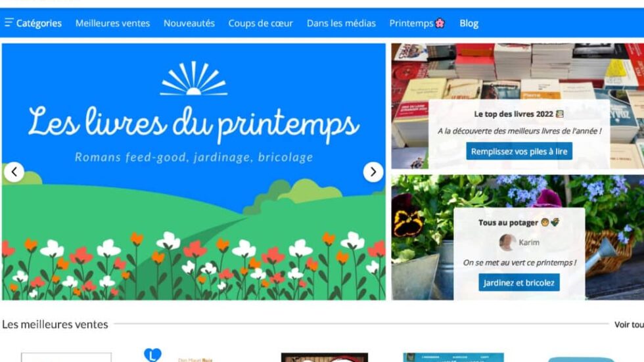Click the blue heart icon on the bestseller cover
Viewport: 644px width, 362px height.
[152, 355]
